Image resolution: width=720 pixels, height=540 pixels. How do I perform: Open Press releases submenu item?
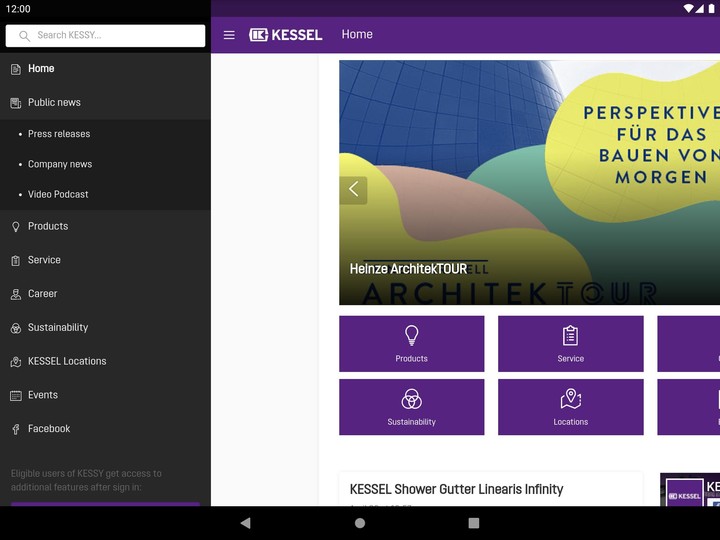[105, 134]
